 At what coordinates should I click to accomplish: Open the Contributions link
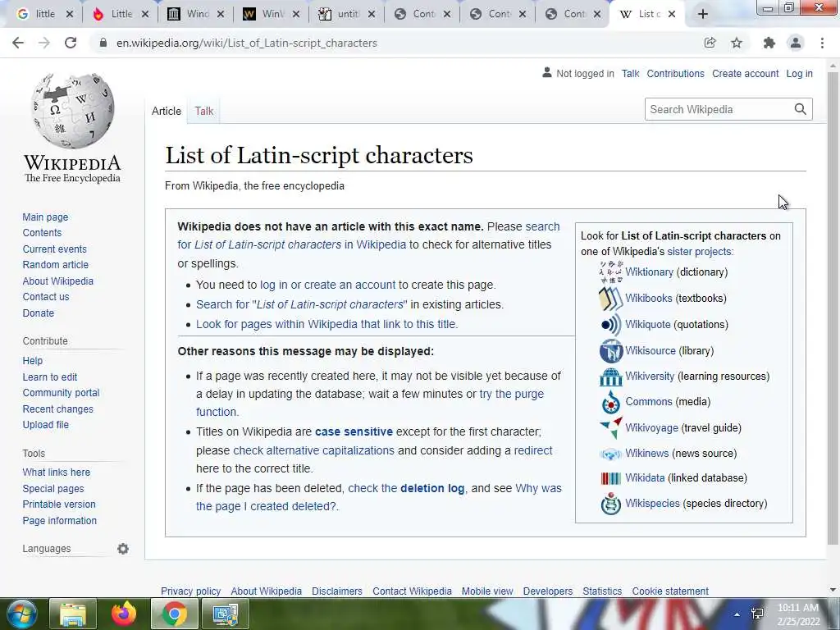676,73
